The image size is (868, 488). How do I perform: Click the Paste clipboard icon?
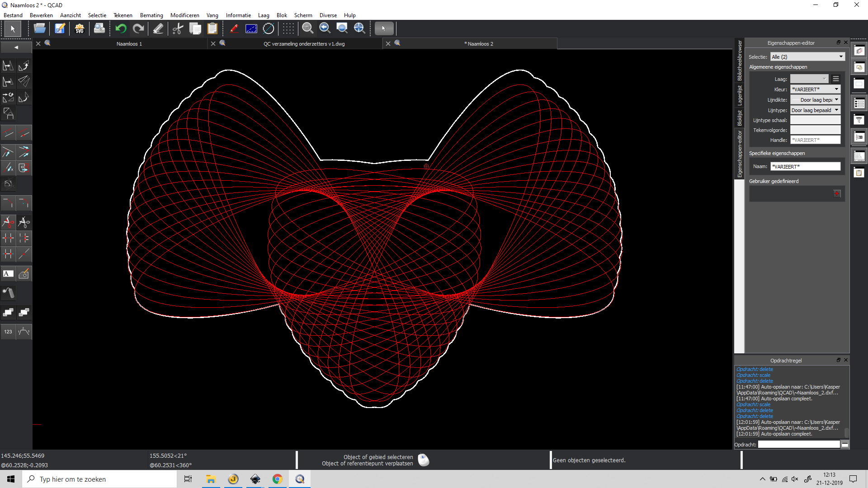[212, 28]
